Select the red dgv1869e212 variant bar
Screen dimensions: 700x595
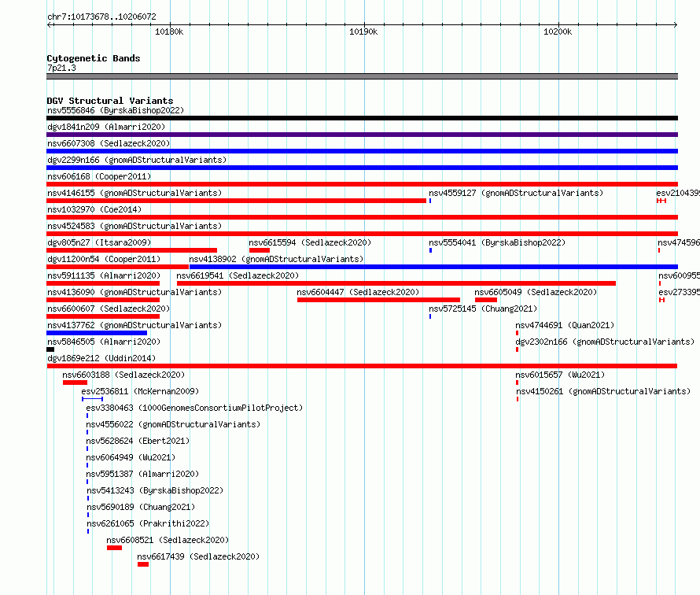[362, 366]
